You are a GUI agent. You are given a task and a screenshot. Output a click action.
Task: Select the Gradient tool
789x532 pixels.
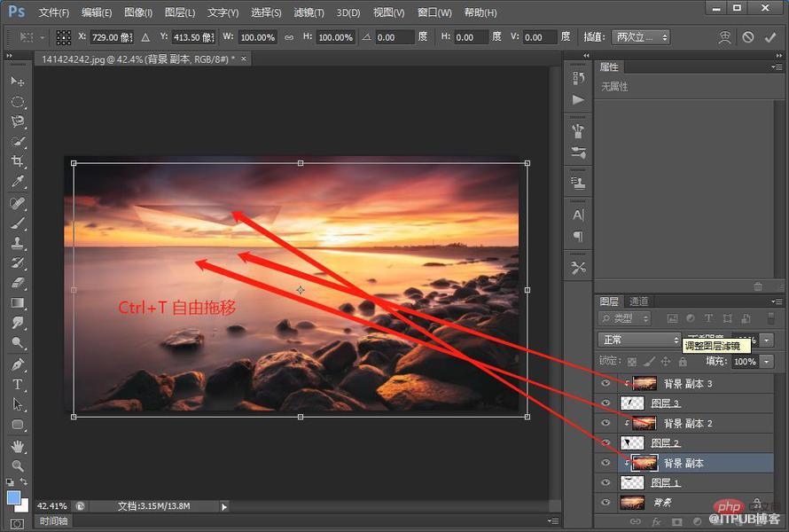click(18, 303)
